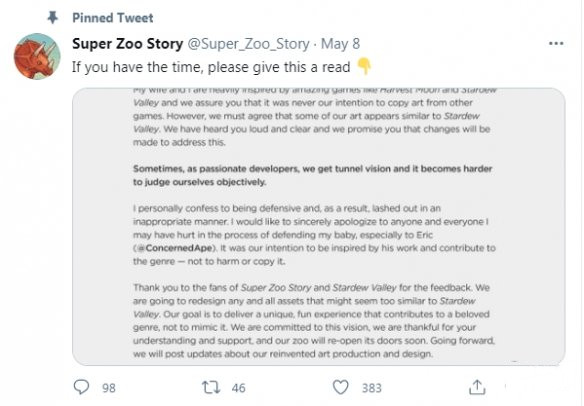This screenshot has height=406, width=584.
Task: Click the 'Thank you to the fans' paragraph
Action: click(x=314, y=320)
